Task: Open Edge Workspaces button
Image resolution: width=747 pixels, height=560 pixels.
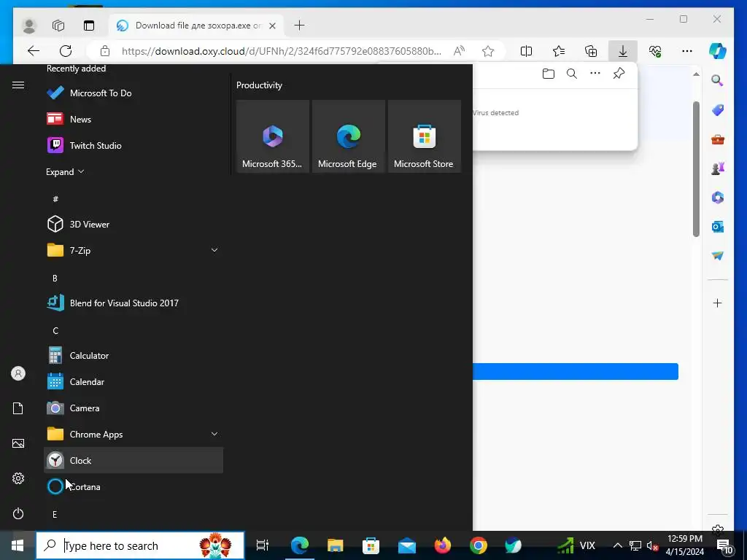Action: (x=58, y=26)
